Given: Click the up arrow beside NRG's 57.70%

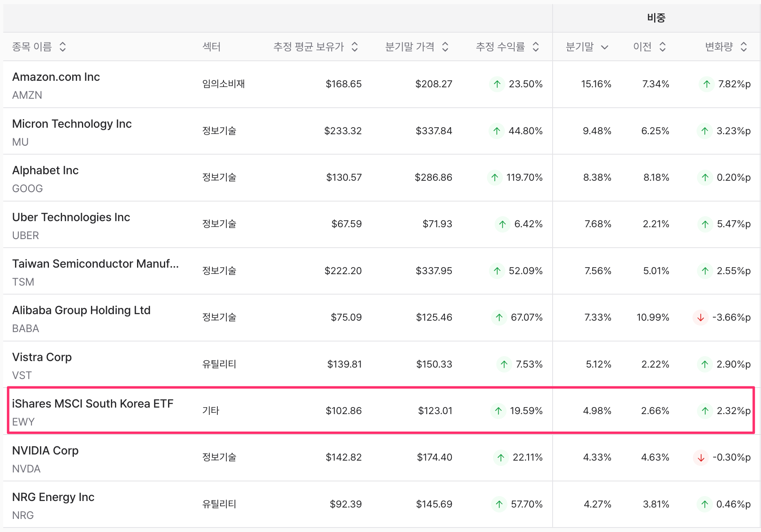Looking at the screenshot, I should coord(499,504).
